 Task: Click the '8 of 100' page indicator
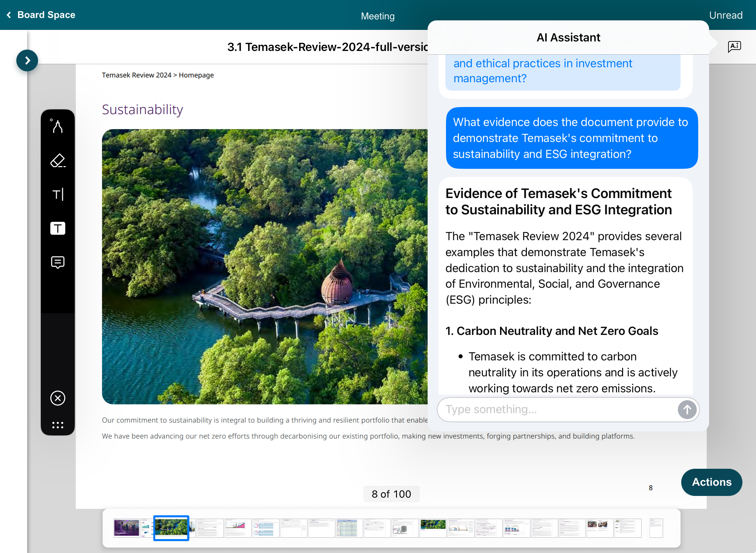[391, 494]
